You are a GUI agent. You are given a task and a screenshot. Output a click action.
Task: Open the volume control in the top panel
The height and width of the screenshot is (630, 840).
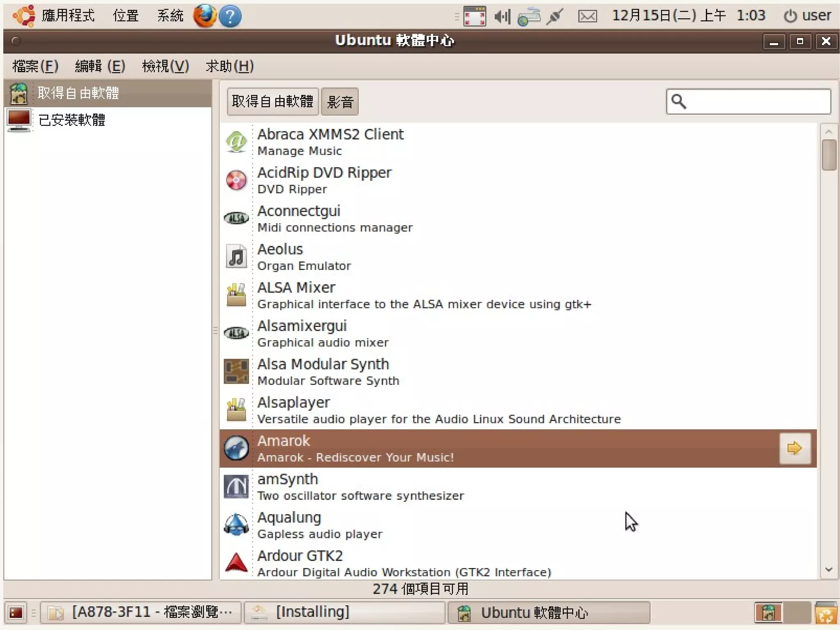pyautogui.click(x=502, y=16)
